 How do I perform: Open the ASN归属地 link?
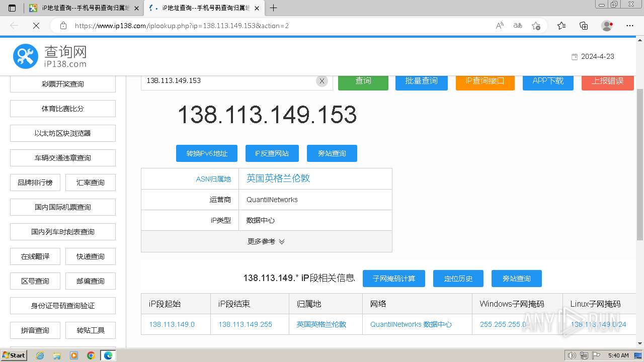click(x=213, y=179)
